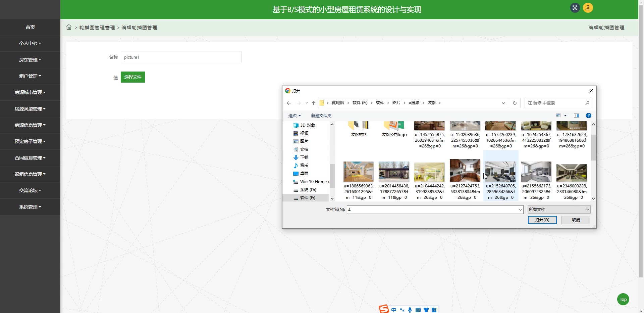Select image u=2152649705 thumbnail

[501, 172]
